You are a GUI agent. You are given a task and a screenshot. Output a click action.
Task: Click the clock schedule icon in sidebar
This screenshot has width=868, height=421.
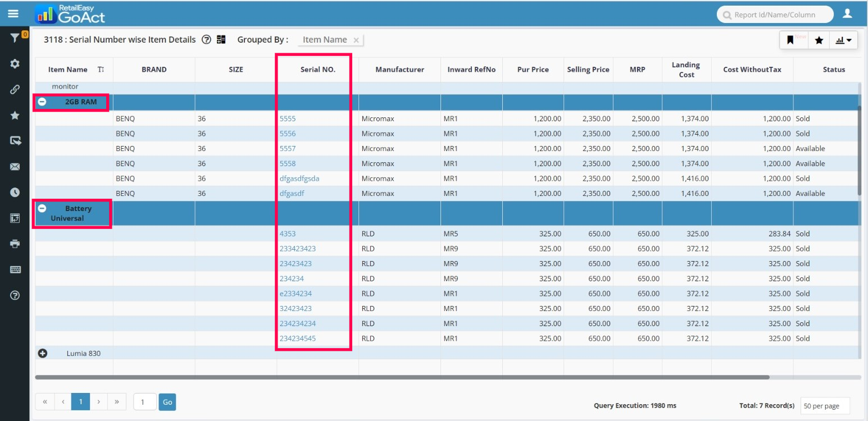point(15,192)
